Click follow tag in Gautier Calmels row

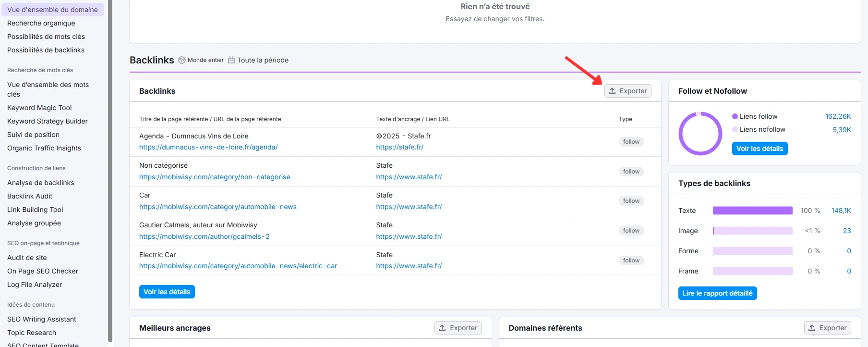631,231
